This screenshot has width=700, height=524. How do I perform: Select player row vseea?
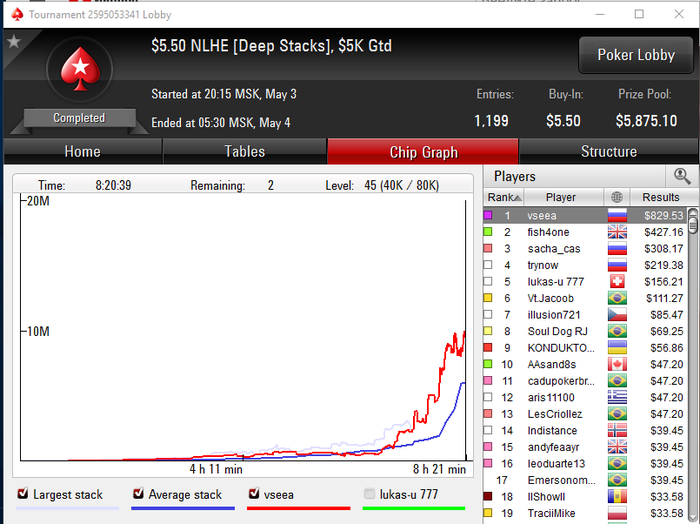pos(585,216)
